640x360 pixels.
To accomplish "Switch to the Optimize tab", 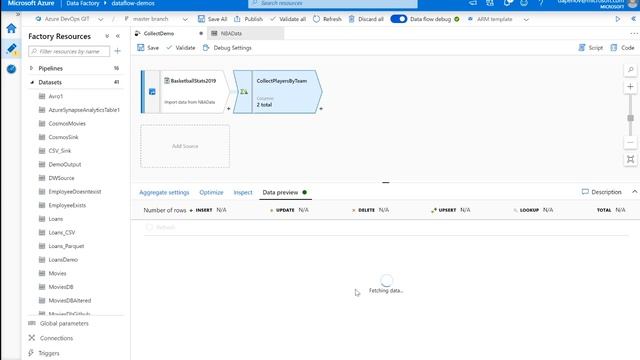I will 211,192.
